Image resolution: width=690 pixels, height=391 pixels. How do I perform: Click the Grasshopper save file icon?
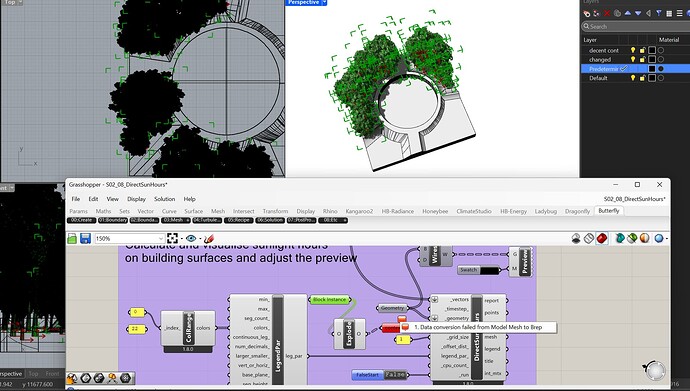(85, 238)
